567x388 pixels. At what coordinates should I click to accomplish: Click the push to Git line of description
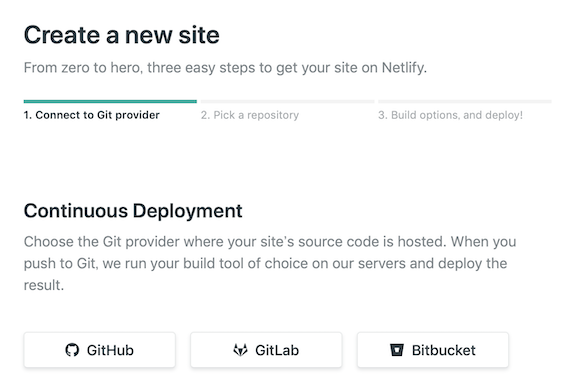(x=265, y=263)
